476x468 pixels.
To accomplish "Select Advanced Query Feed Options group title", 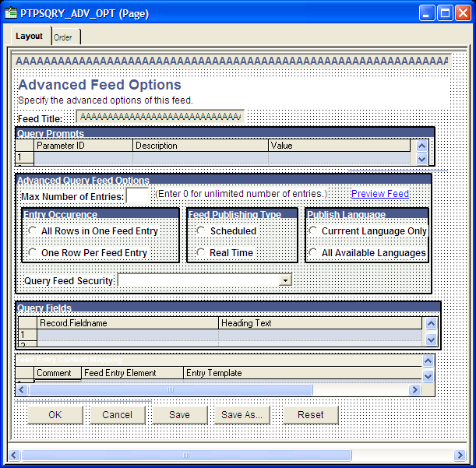I will point(83,180).
